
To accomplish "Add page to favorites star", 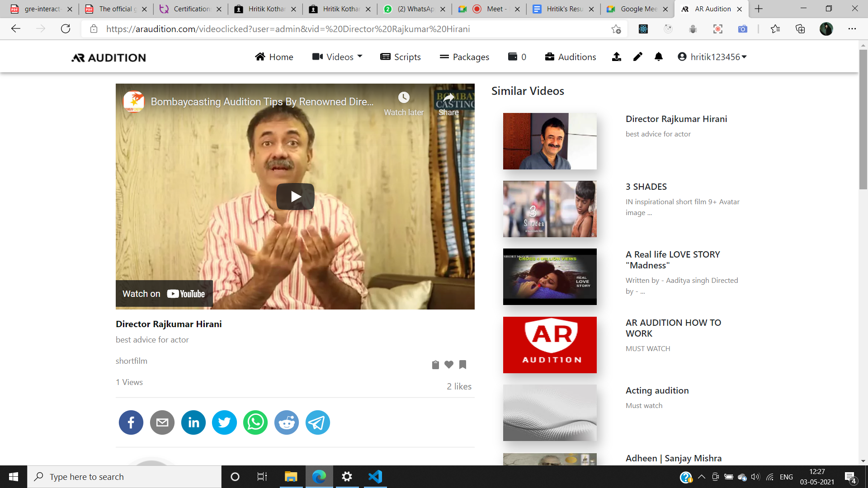I will [x=616, y=29].
